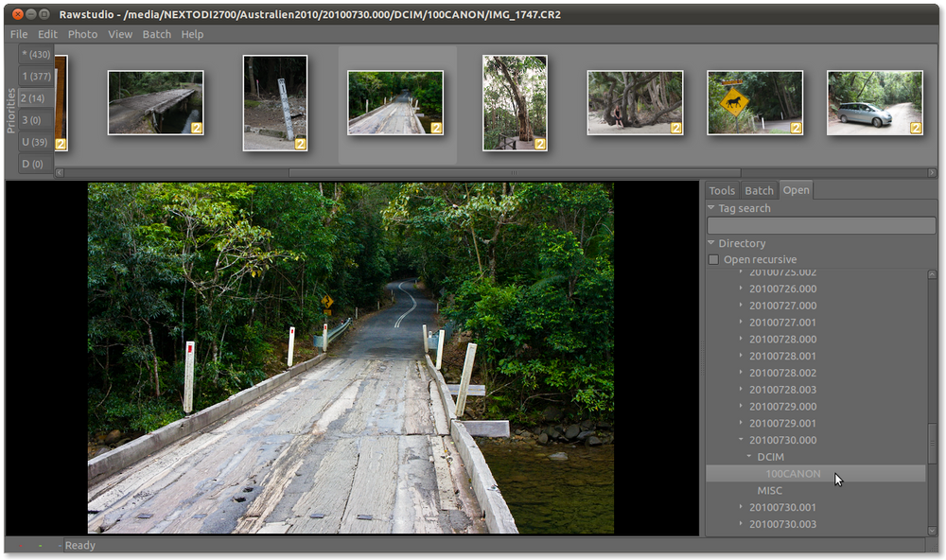Image resolution: width=946 pixels, height=560 pixels.
Task: Click the Tag search input field
Action: [x=821, y=226]
